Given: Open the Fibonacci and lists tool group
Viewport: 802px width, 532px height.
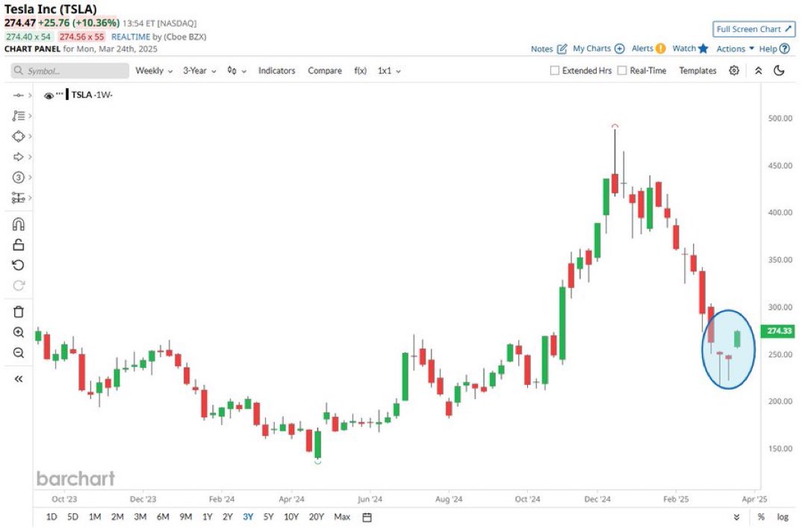Looking at the screenshot, I should click(19, 116).
